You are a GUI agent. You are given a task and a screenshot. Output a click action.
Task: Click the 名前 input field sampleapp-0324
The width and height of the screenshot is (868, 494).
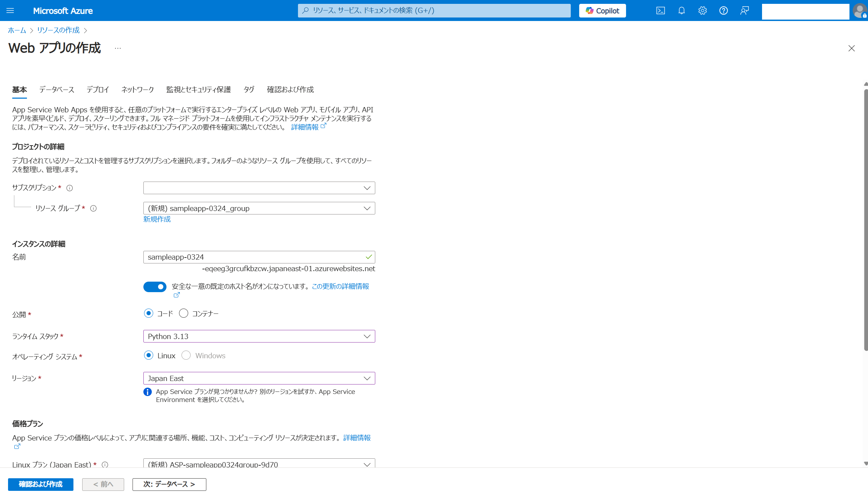point(259,257)
